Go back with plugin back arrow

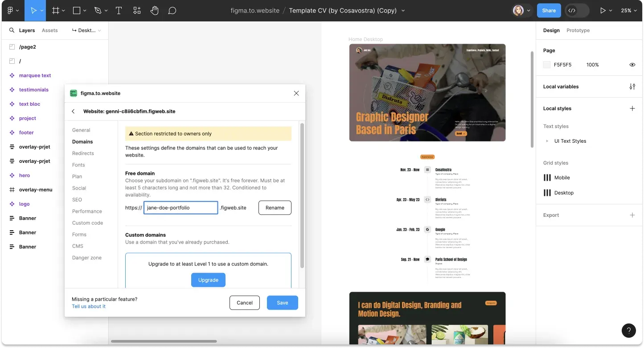[74, 111]
